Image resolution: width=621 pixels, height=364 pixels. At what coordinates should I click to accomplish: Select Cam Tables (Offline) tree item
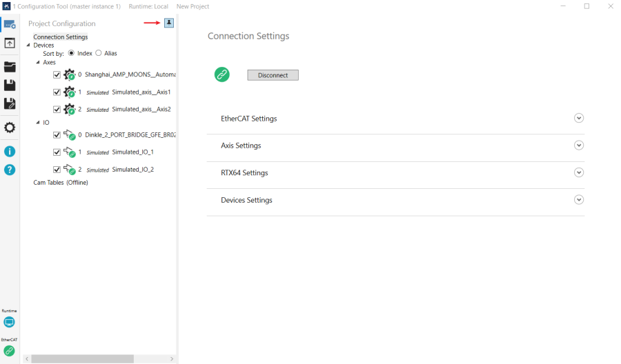(x=61, y=183)
